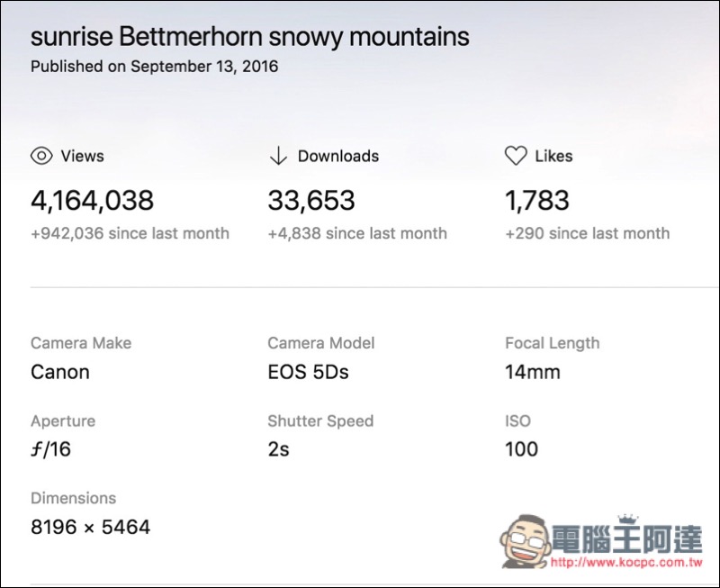Click the Likes label
This screenshot has height=588, width=720.
[x=553, y=156]
